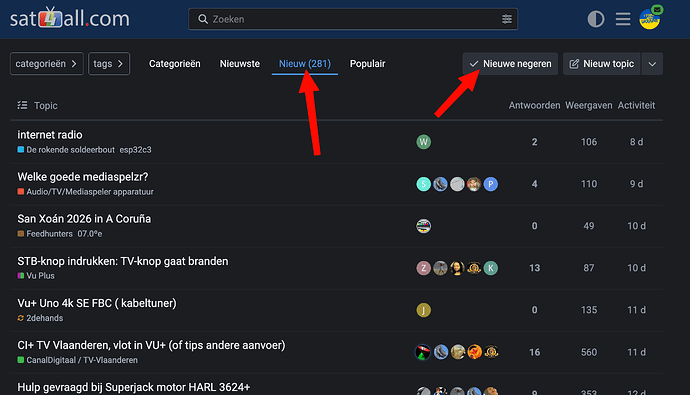Click the K avatar on STB-knop topic
Screen dimensions: 690x395
pyautogui.click(x=491, y=268)
